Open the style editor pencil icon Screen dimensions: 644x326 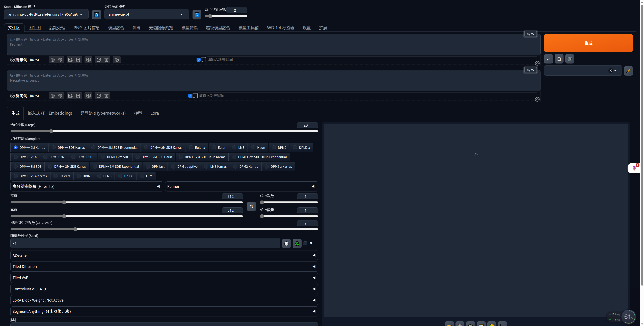pyautogui.click(x=628, y=71)
